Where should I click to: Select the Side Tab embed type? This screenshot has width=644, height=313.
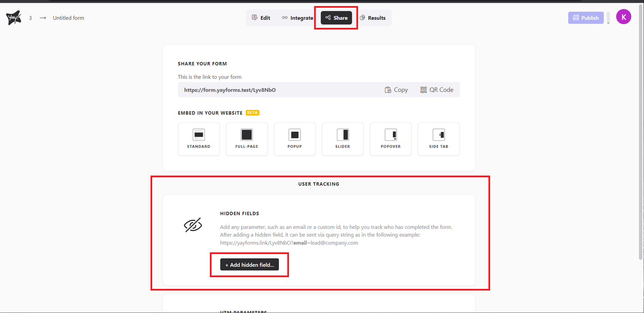(x=439, y=139)
